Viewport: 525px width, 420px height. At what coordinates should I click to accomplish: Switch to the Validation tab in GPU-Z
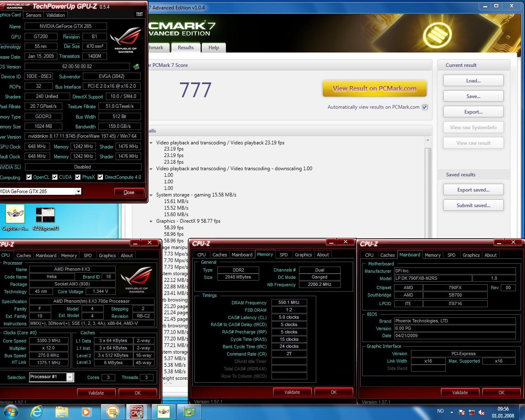55,15
